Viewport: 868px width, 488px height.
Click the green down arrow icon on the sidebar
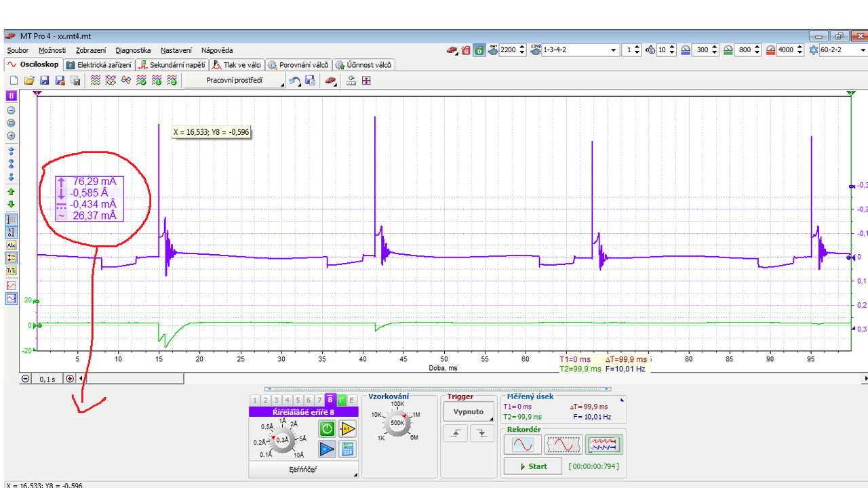pos(11,205)
